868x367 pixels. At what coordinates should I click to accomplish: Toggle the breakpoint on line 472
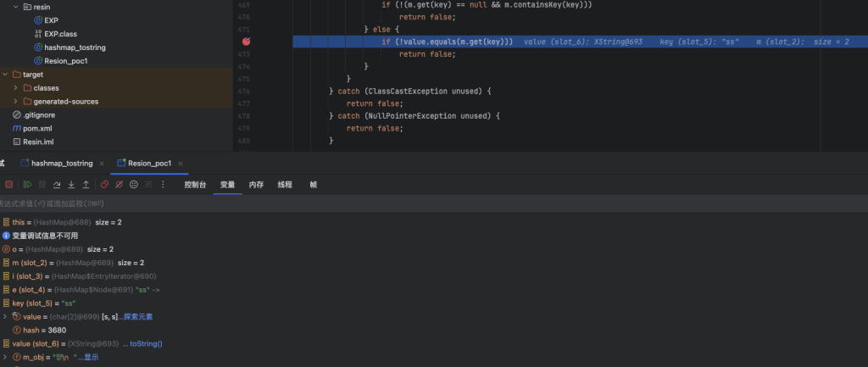[246, 41]
